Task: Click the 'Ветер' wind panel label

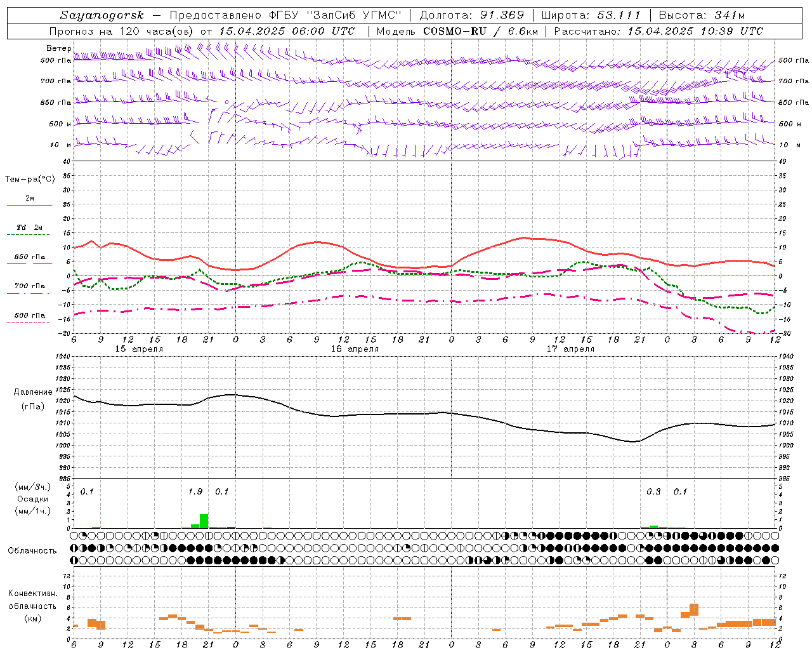Action: coord(58,48)
